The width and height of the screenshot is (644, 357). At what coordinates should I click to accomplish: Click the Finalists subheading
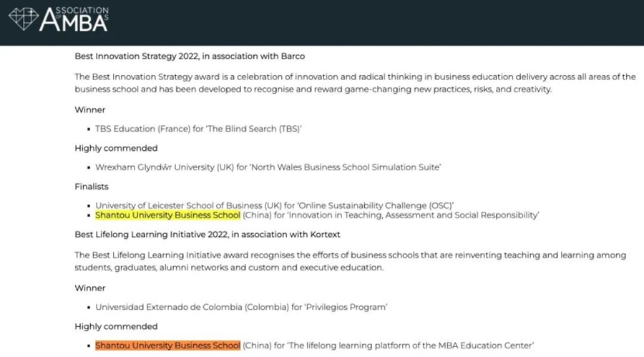point(92,187)
